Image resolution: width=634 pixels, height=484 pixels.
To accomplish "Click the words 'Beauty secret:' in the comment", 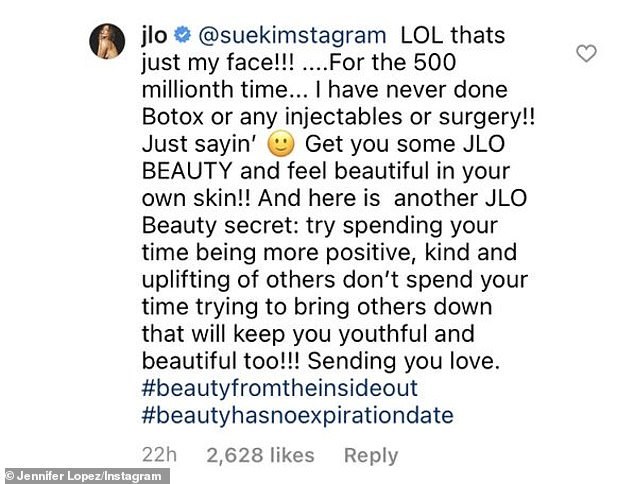I will click(221, 226).
